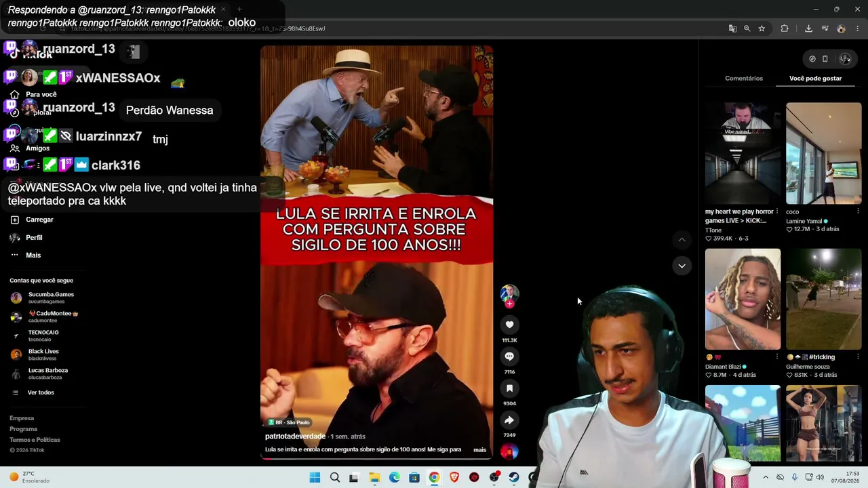Open the Chrome extensions puzzle icon
868x488 pixels.
785,28
